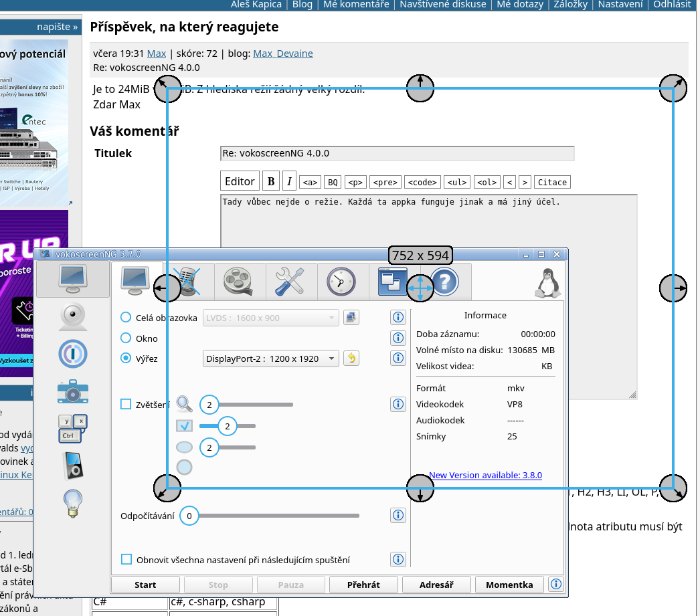Select the Screencast monitor icon in left sidebar
Viewport: 700px width, 616px height.
click(73, 279)
